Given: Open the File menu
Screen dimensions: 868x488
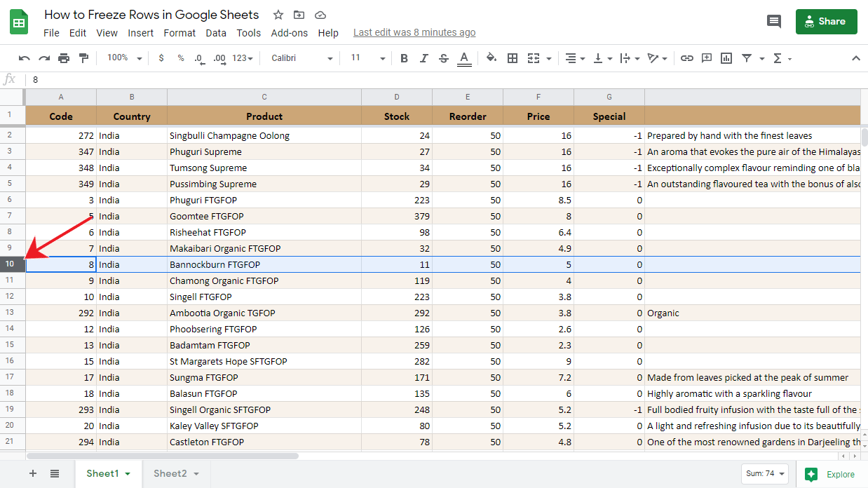Looking at the screenshot, I should [x=51, y=33].
